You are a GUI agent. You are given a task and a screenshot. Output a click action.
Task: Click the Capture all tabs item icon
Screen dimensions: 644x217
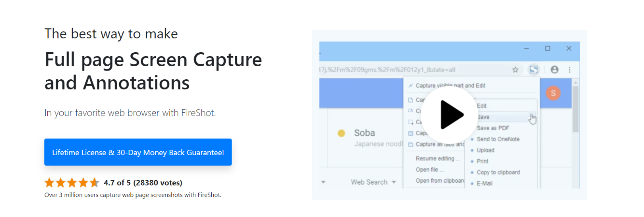(x=411, y=144)
